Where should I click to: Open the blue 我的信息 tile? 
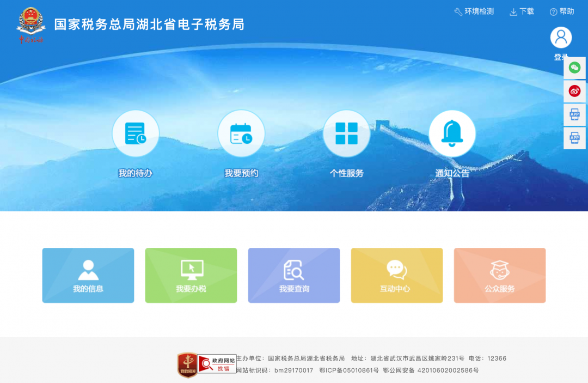(88, 275)
